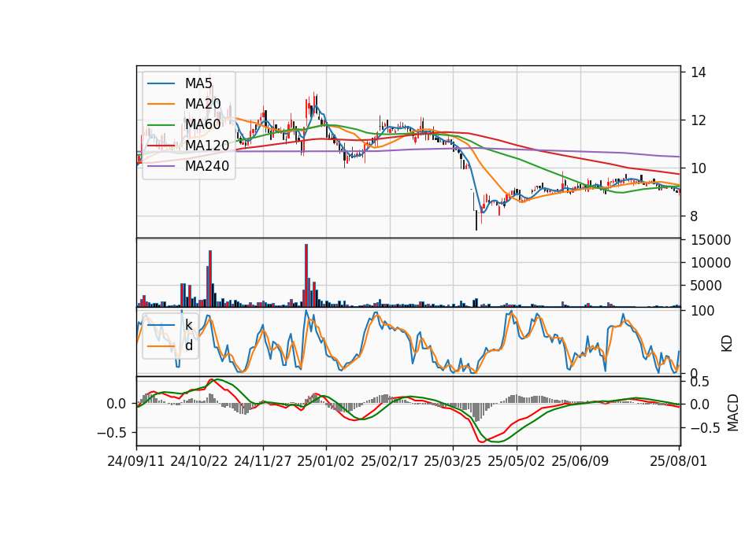Click the 25/02/17 date tick label
This screenshot has height=543, width=756.
(390, 461)
